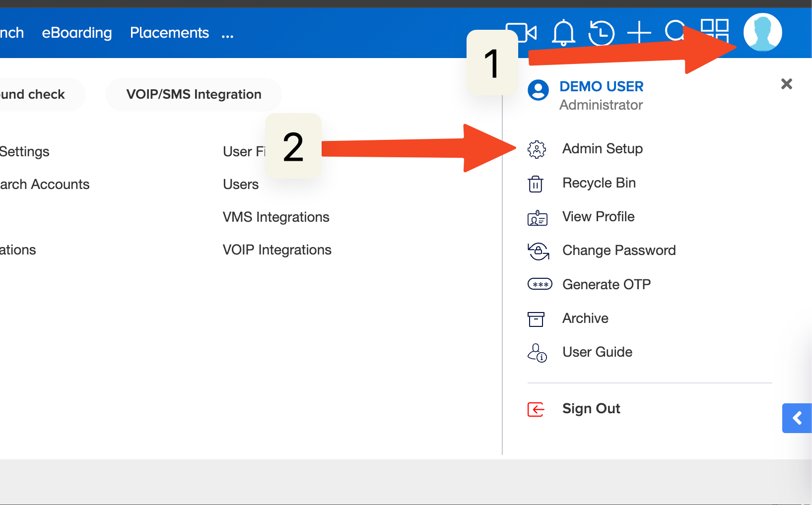Click the history clock icon
Screen dimensions: 812x505
coord(601,33)
